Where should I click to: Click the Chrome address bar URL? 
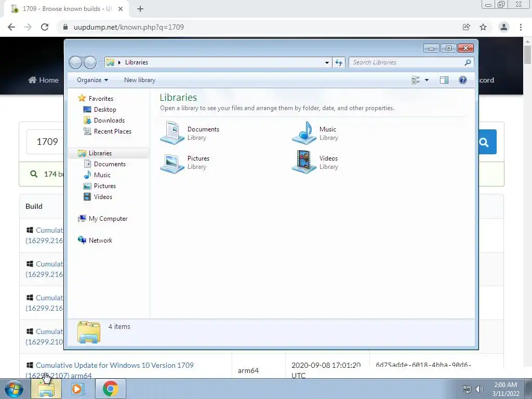click(x=129, y=27)
